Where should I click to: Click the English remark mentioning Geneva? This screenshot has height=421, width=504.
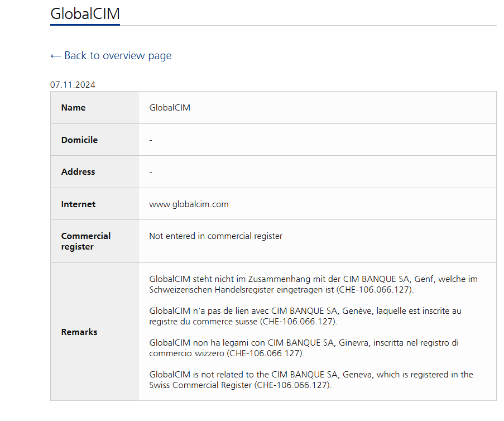(x=311, y=380)
